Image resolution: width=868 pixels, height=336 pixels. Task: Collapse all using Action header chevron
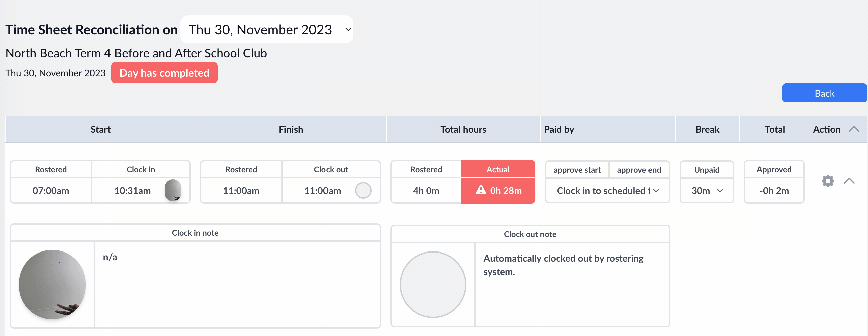coord(854,129)
